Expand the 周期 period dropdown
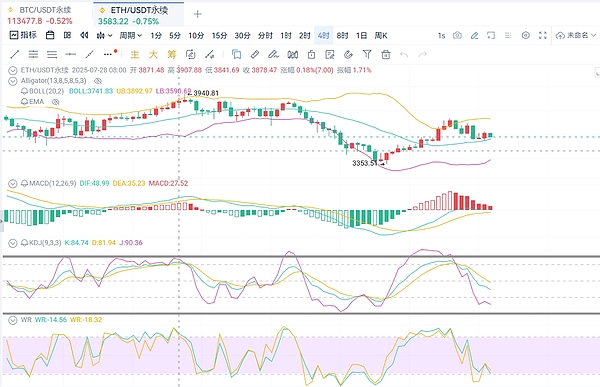600x387 pixels. click(130, 36)
